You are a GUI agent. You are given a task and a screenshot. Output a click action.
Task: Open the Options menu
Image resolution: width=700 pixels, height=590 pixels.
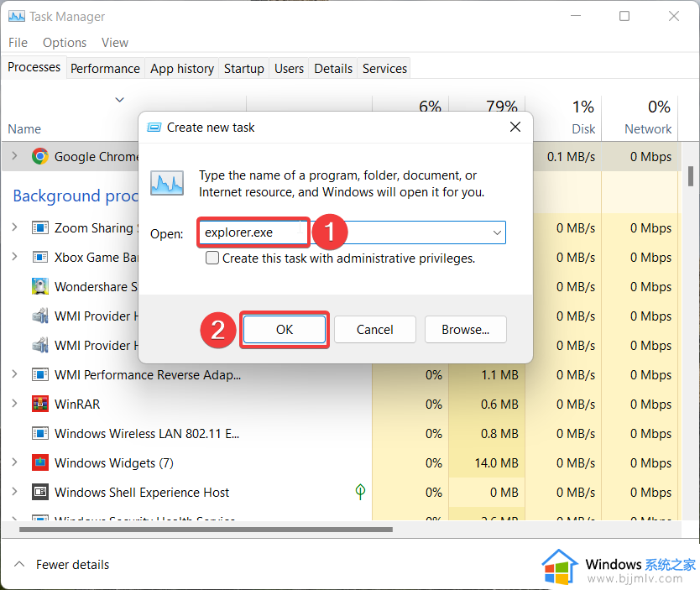65,43
